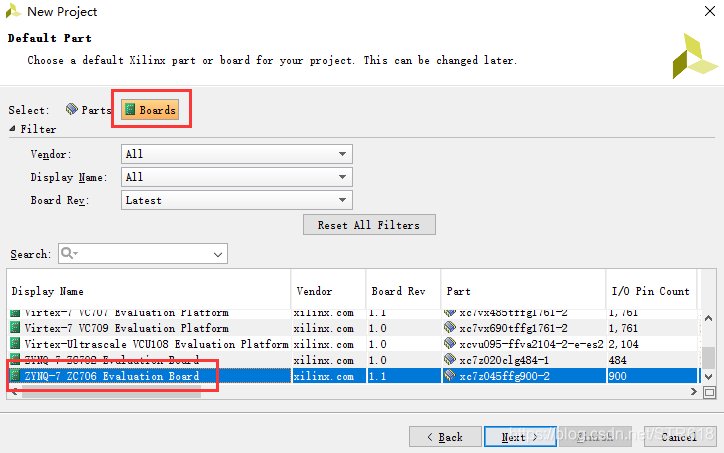Click chip icon beside xcvu095-ffva2104-2-e-es2

[450, 344]
